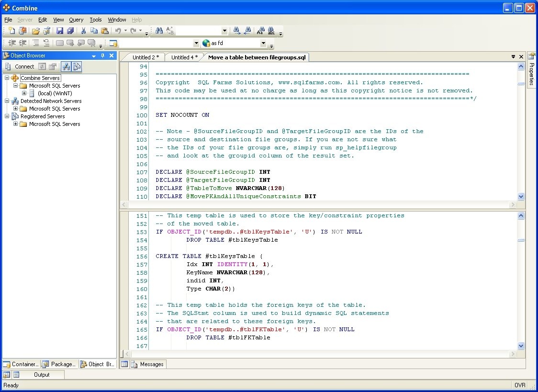Click the upper editor's vertical scrollbar thumb
Screen dimensions: 538x392
(x=521, y=84)
